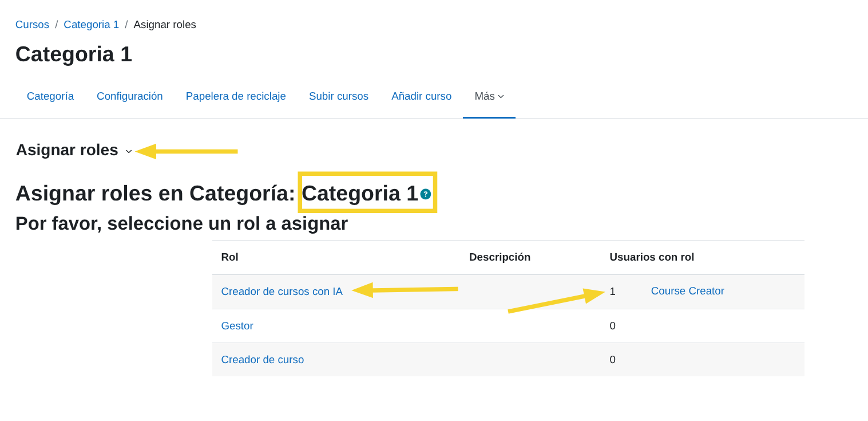Viewport: 868px width, 421px height.
Task: Open the Configuración tab
Action: click(x=130, y=96)
